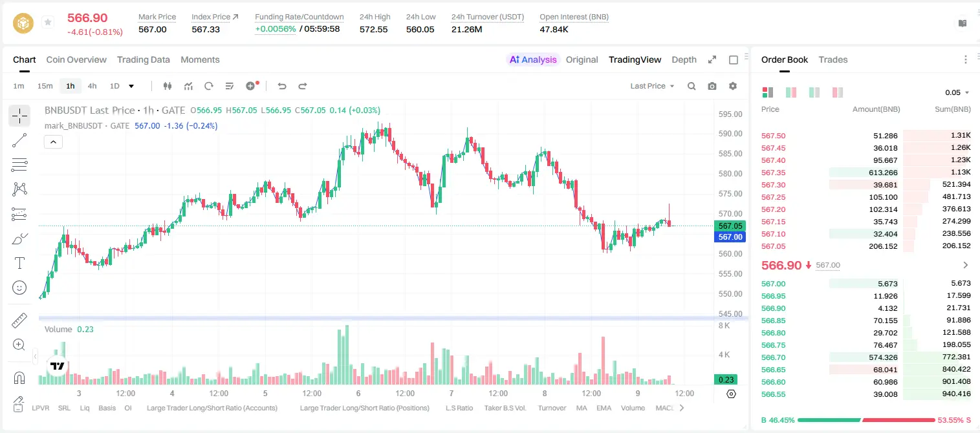Click the buy/sell ratio bar
This screenshot has width=980, height=433.
[x=866, y=420]
